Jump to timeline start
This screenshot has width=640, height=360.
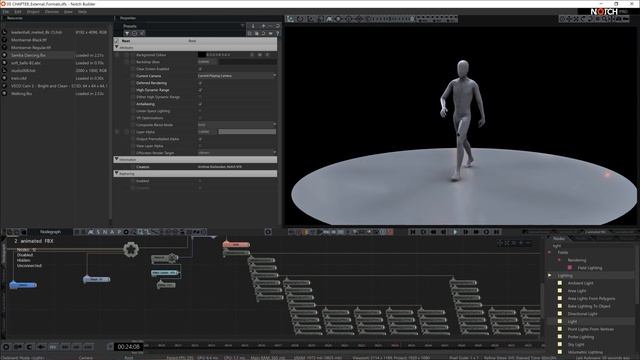[413, 232]
